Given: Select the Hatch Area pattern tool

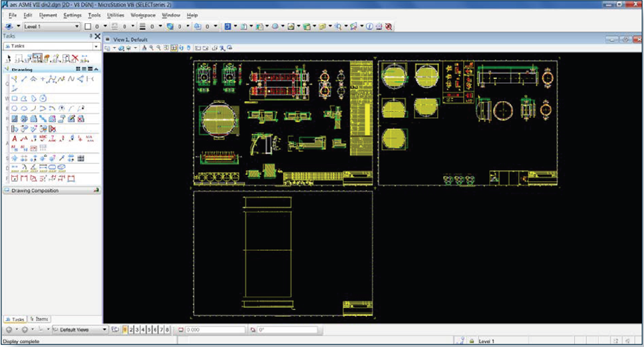Looking at the screenshot, I should pyautogui.click(x=15, y=119).
